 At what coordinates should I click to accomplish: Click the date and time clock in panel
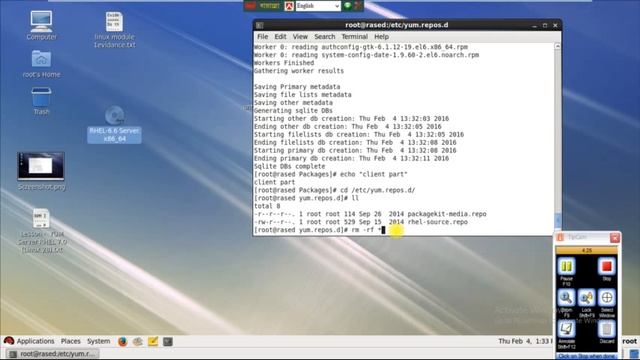(x=526, y=341)
